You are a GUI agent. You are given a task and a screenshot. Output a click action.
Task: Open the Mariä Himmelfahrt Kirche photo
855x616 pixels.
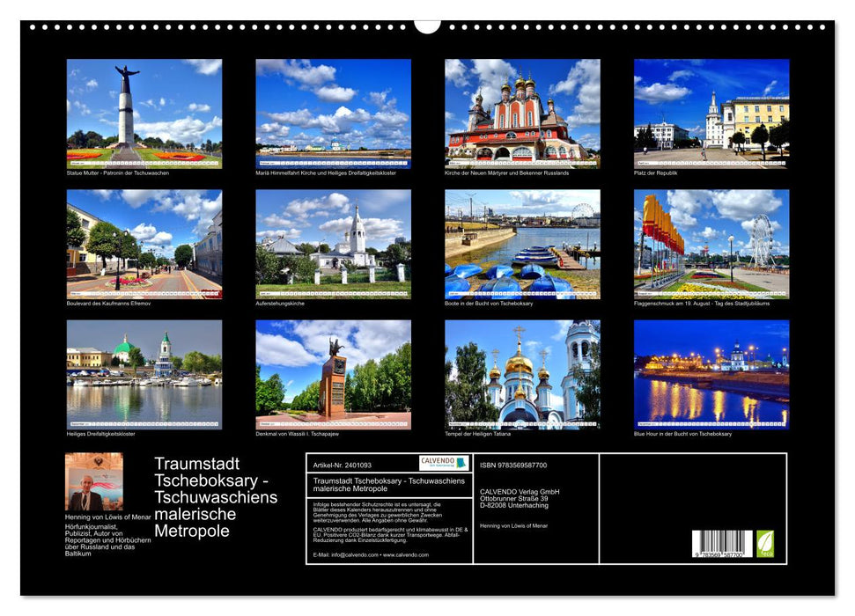coord(333,114)
